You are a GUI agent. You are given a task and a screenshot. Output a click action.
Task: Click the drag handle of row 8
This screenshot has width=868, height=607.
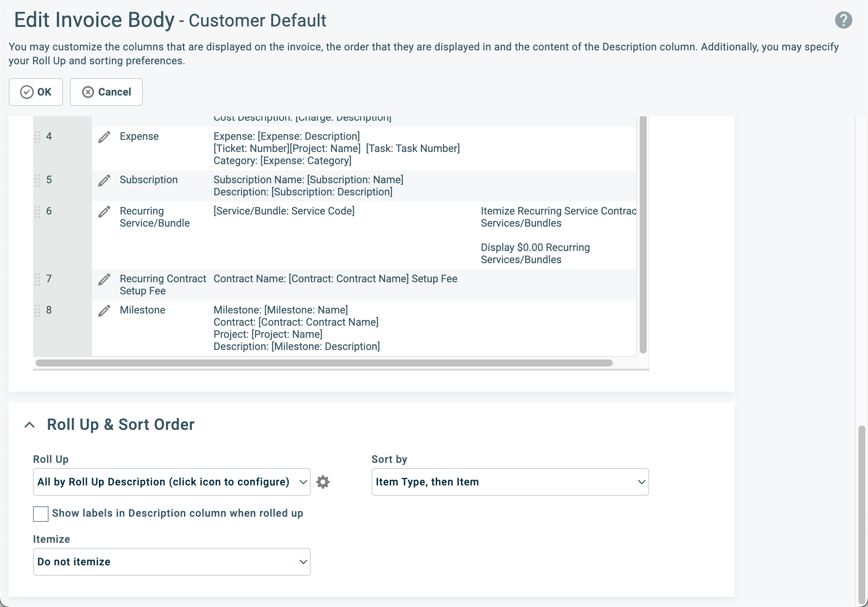[x=37, y=311]
